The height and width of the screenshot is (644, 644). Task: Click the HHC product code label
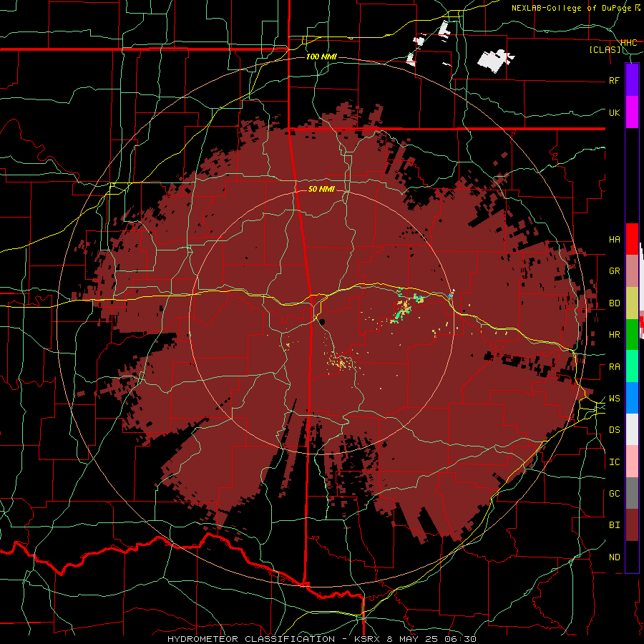[x=628, y=43]
